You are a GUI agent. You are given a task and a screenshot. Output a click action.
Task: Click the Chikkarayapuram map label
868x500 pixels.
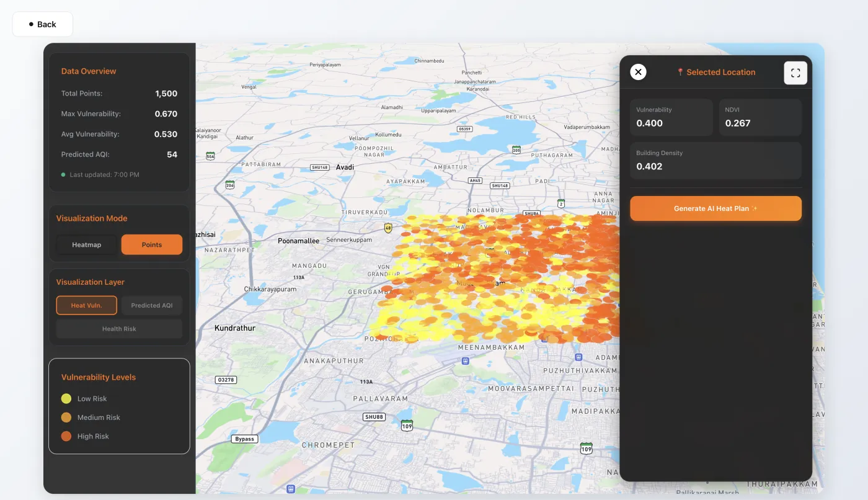[270, 289]
